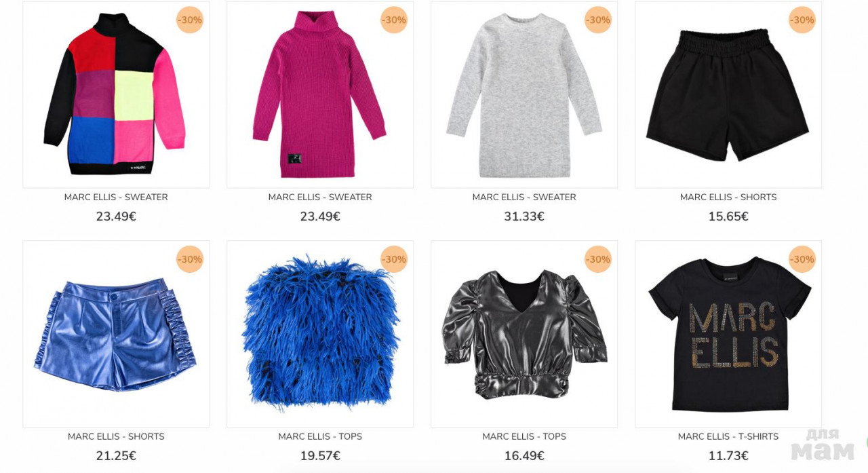Click the -30% badge on magenta sweater
This screenshot has width=868, height=473.
394,20
